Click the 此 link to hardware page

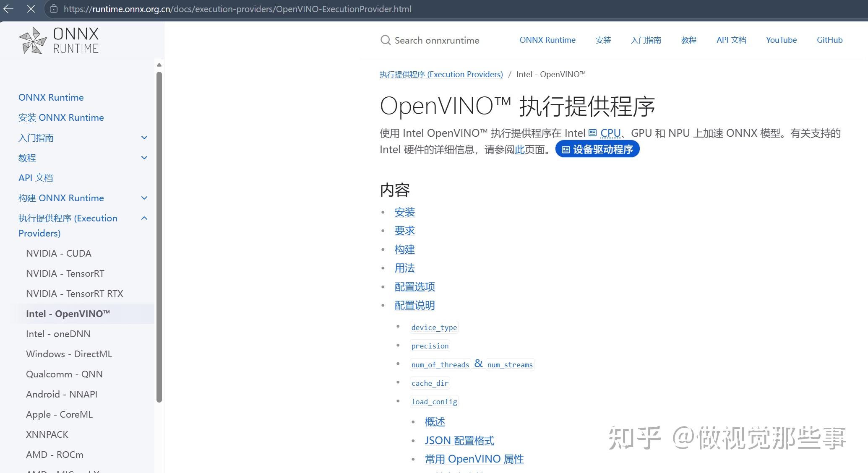click(x=519, y=149)
